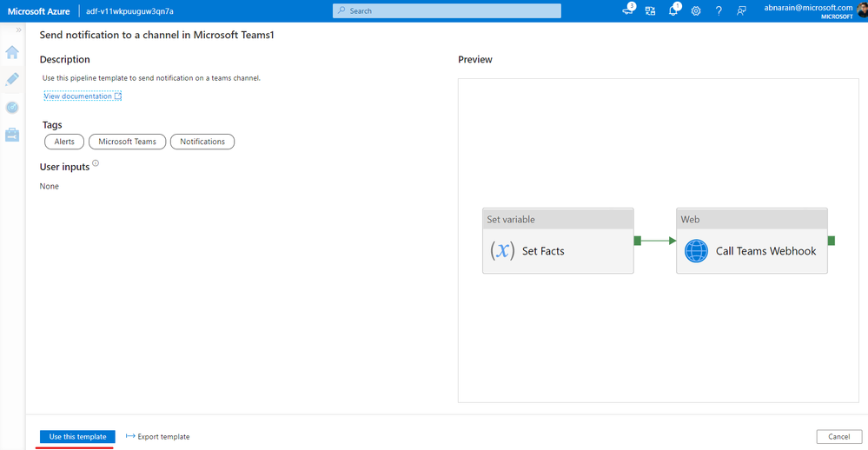Click the Set variable (x) icon
Viewport: 868px width, 450px height.
click(502, 251)
